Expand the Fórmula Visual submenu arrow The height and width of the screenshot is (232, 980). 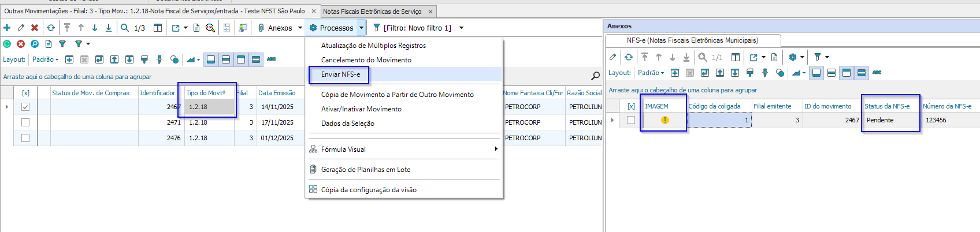(x=496, y=149)
